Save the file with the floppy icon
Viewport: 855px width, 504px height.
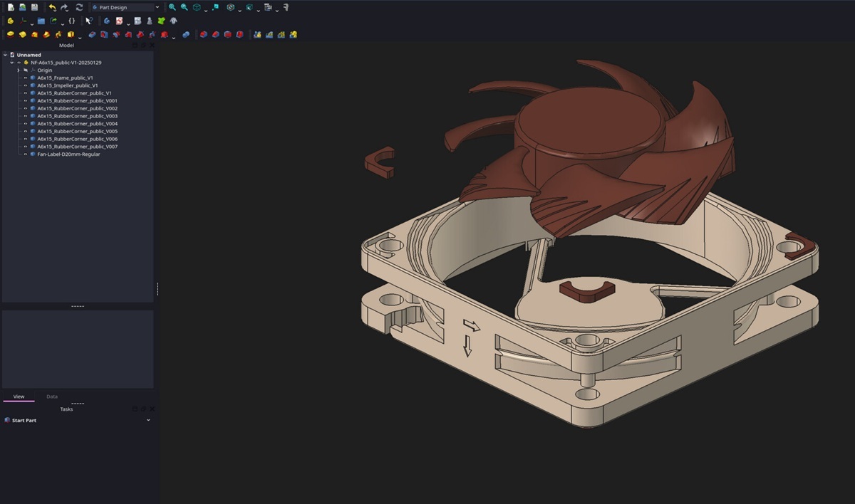pos(34,7)
